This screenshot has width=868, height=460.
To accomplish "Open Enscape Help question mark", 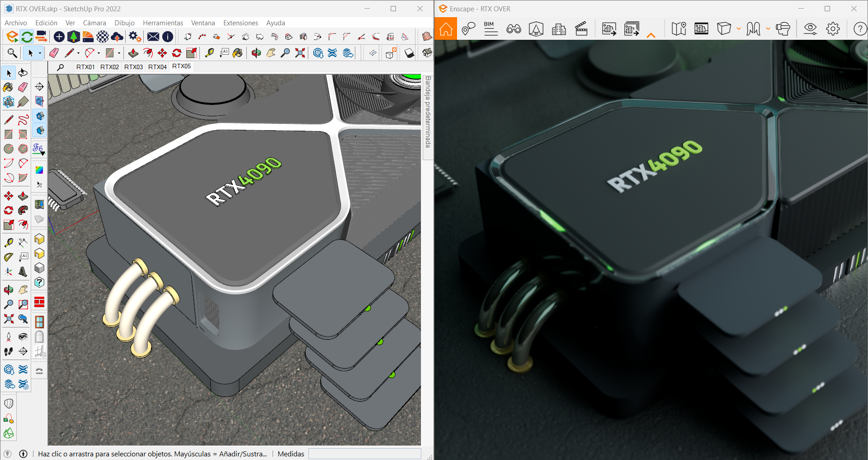I will (x=860, y=29).
